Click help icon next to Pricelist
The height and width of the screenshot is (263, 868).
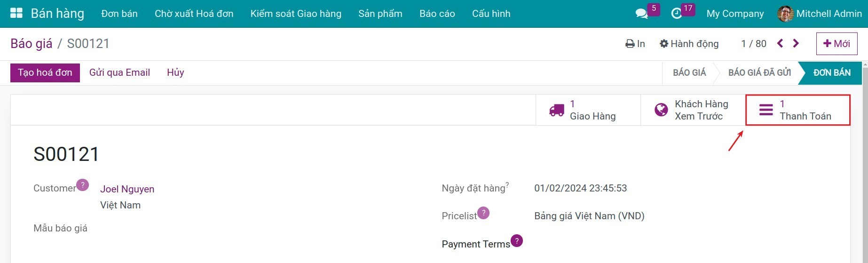pos(483,213)
